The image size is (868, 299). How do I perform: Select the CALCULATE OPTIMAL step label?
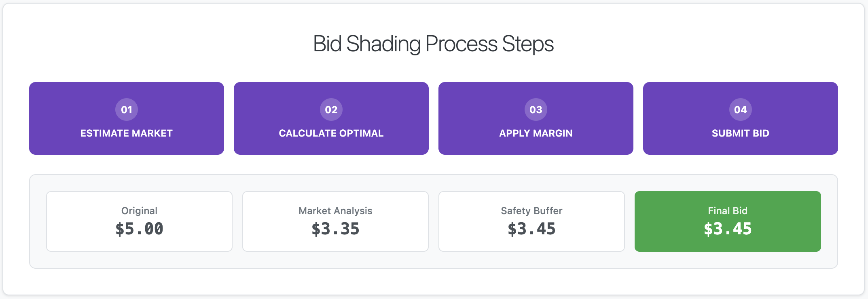click(x=331, y=133)
